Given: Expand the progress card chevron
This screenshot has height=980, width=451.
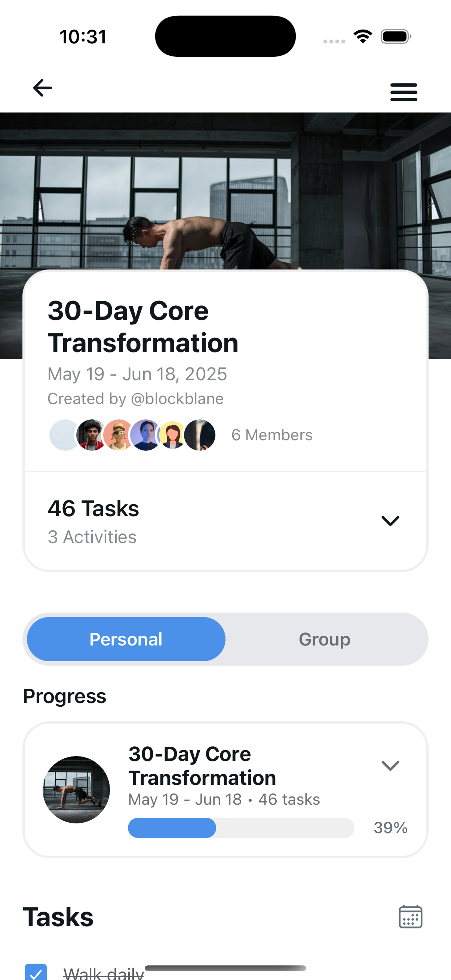Looking at the screenshot, I should 390,765.
